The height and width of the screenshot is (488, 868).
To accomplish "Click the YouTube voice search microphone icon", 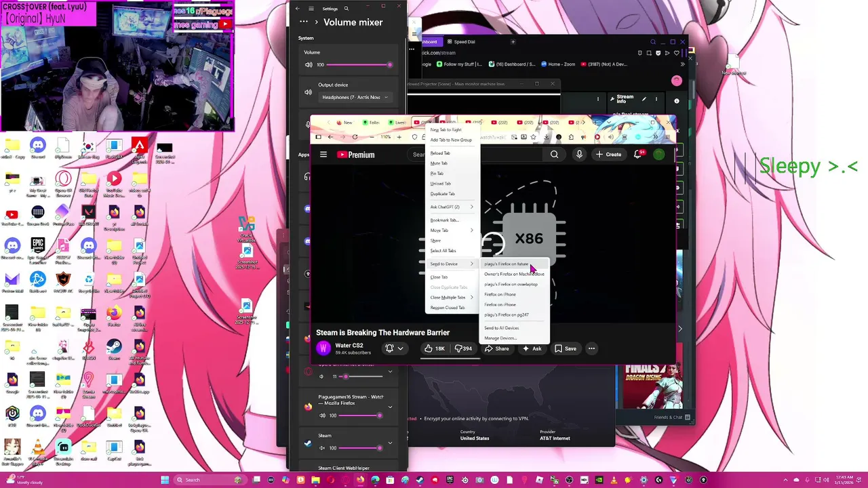I will pyautogui.click(x=579, y=155).
